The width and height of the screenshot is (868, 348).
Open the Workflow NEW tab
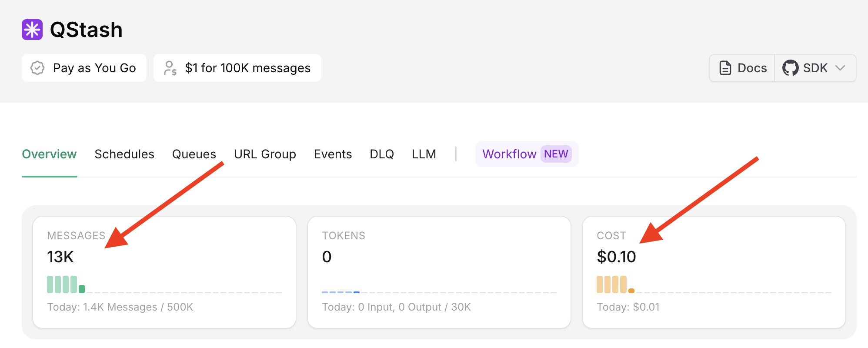tap(527, 154)
